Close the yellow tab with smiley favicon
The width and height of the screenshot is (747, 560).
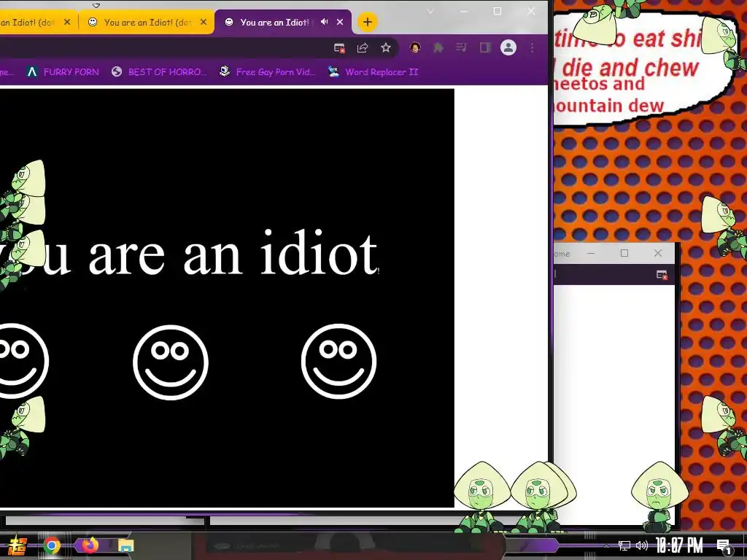204,22
